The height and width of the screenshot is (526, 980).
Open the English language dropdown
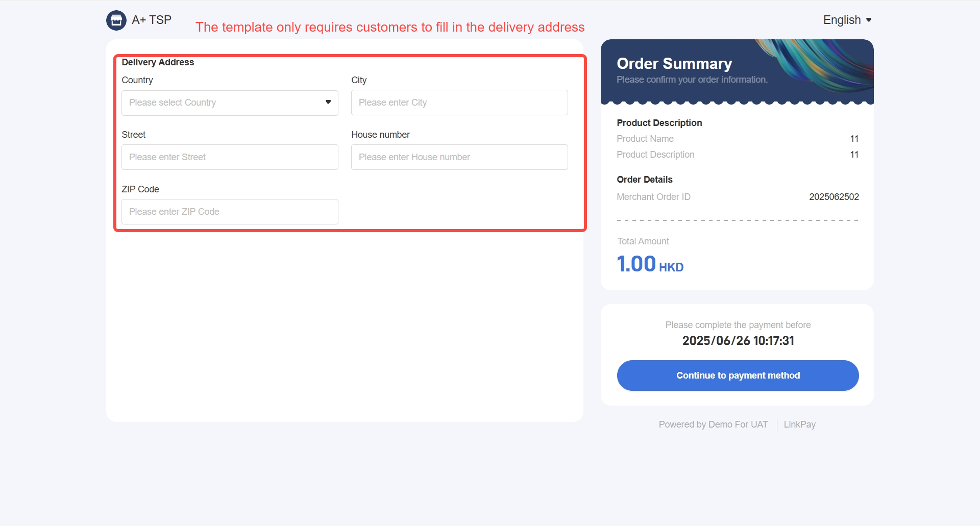coord(842,20)
